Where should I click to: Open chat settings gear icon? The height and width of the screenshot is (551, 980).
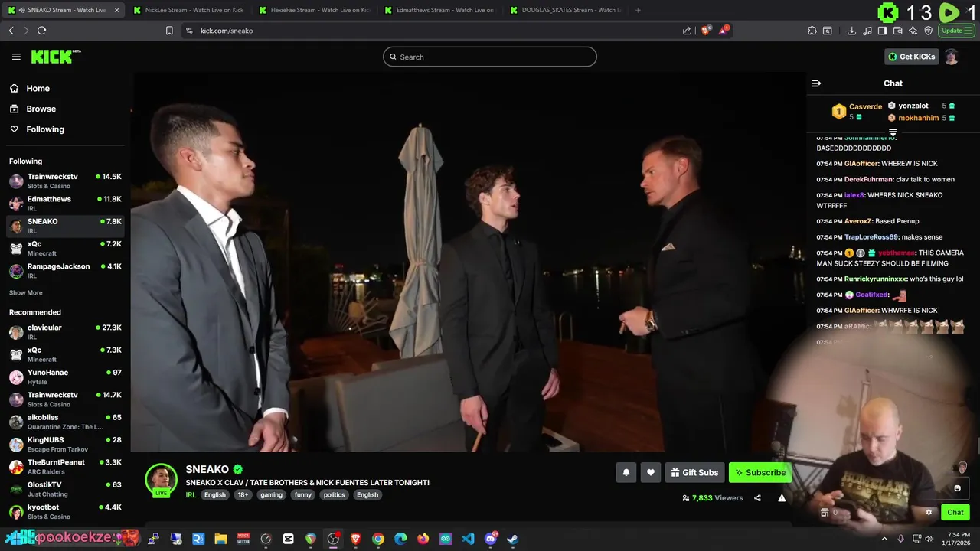929,513
